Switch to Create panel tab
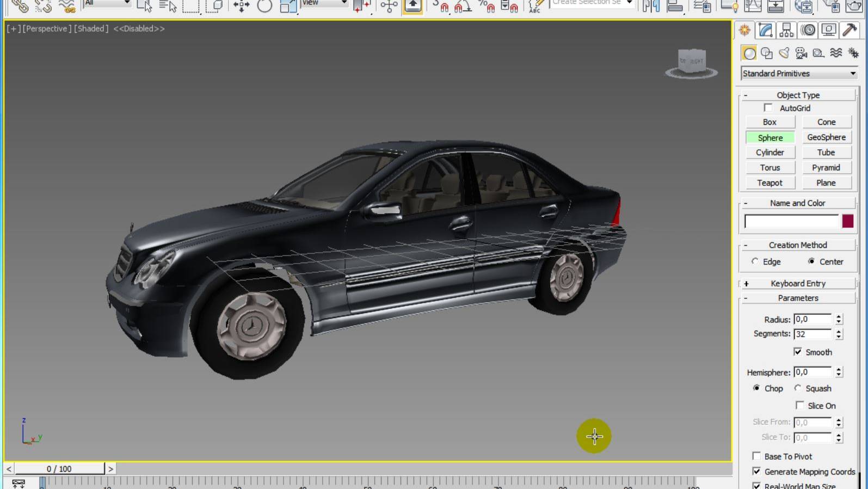868x489 pixels. click(744, 30)
